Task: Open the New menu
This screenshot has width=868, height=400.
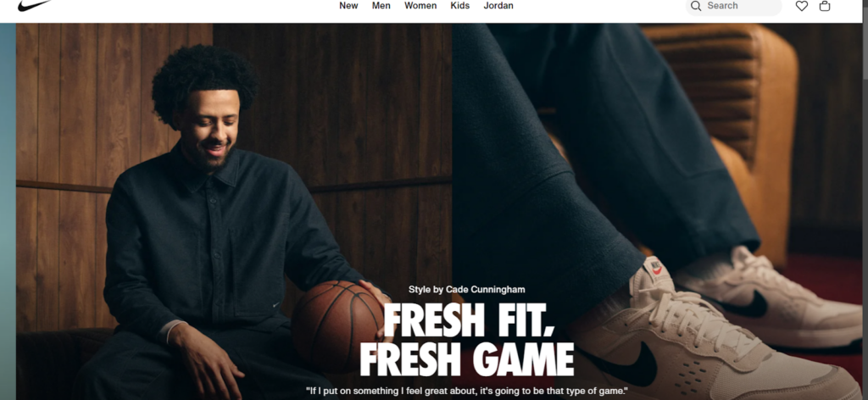Action: (348, 6)
